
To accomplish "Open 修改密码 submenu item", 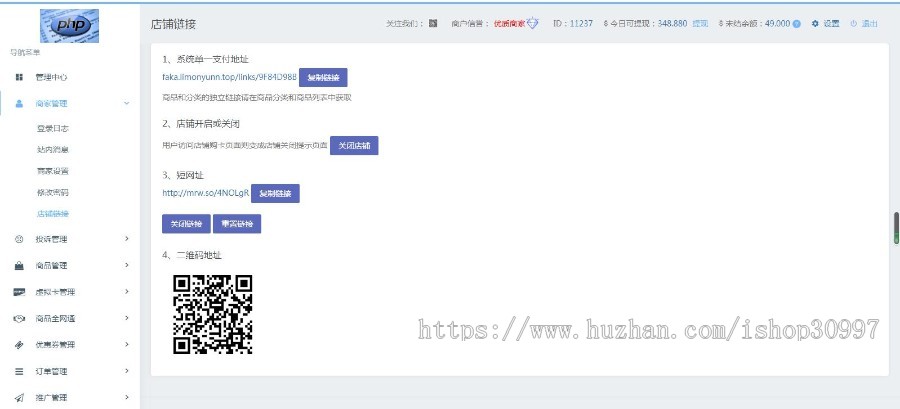I will tap(52, 193).
